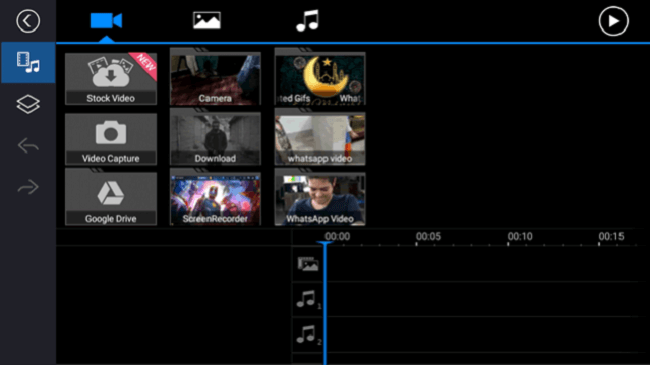Play the project preview
This screenshot has height=365, width=650.
pos(614,21)
